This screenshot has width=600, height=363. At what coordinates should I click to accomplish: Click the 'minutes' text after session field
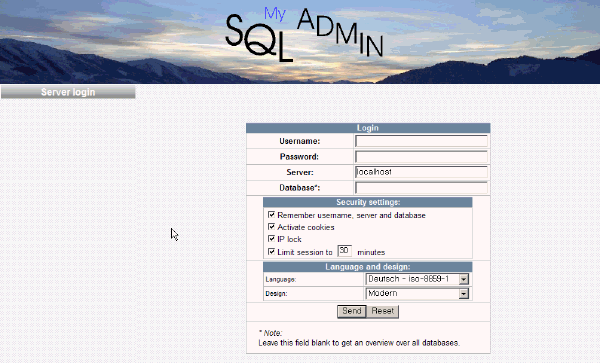[x=371, y=252]
